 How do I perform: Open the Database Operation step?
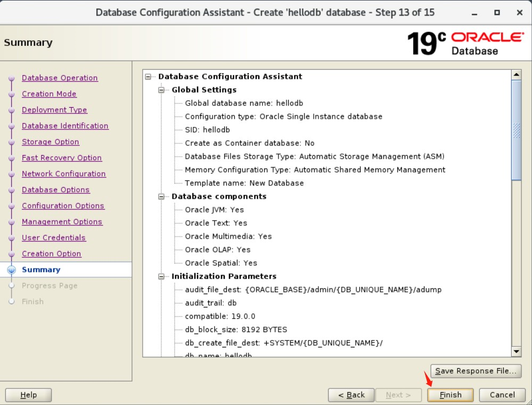tap(60, 78)
